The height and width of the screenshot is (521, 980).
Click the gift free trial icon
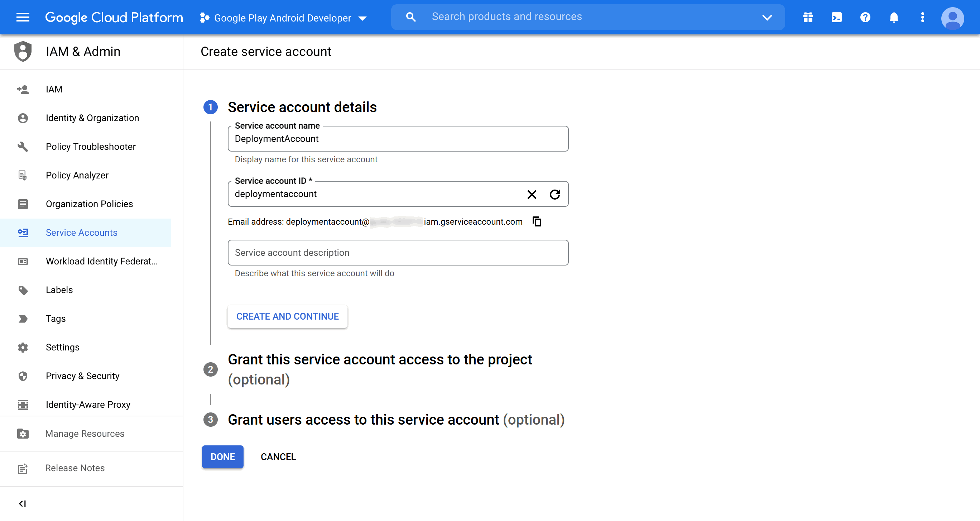click(x=808, y=17)
